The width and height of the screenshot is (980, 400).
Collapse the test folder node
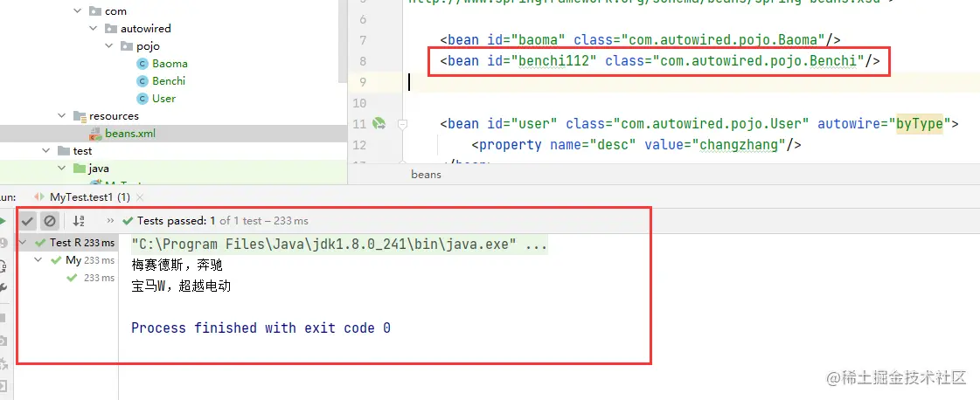(x=46, y=151)
